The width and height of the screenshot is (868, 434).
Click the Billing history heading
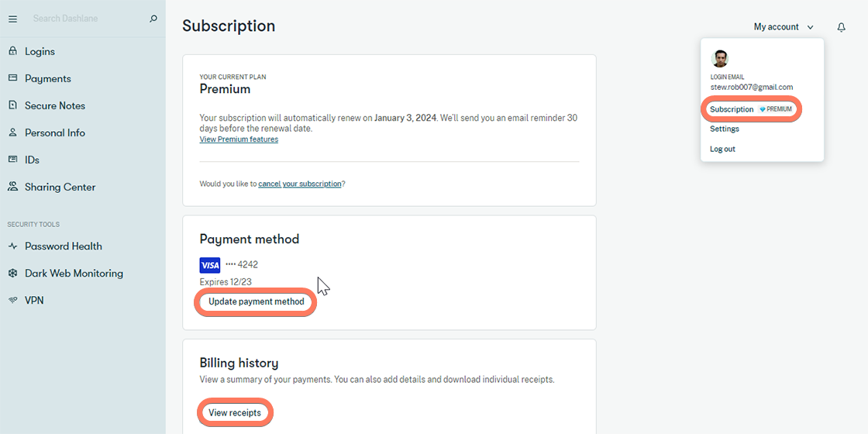pyautogui.click(x=239, y=363)
